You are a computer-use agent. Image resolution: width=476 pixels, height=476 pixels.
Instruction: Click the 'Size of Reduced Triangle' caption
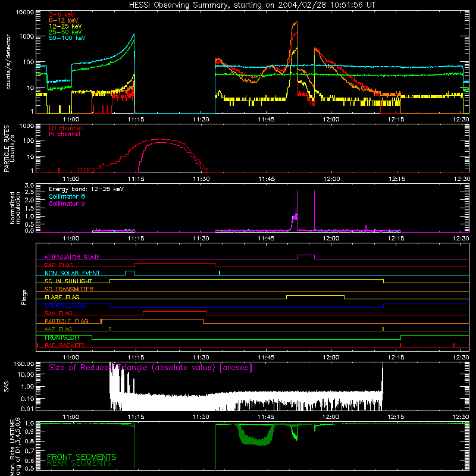coord(151,368)
